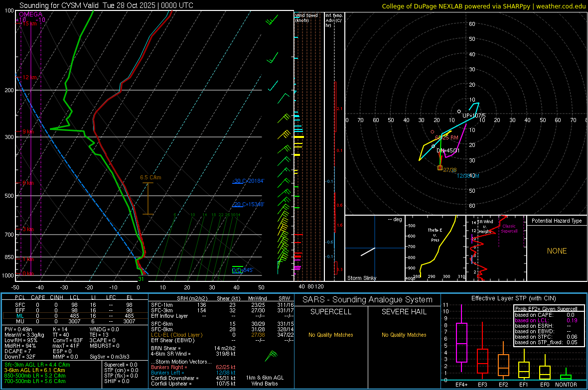Select the MU parcel row
Viewport: 588px width, 390px height.
(x=74, y=321)
